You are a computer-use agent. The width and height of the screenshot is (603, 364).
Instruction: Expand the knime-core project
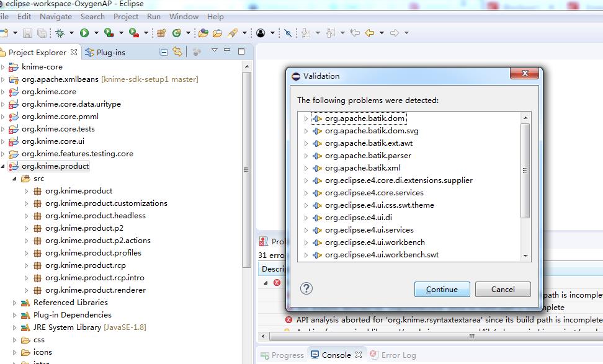click(3, 67)
